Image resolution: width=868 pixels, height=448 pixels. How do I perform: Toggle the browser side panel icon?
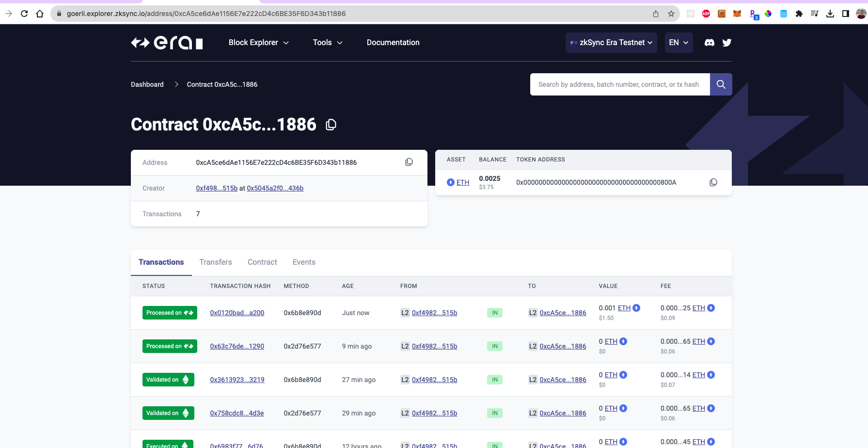[846, 14]
